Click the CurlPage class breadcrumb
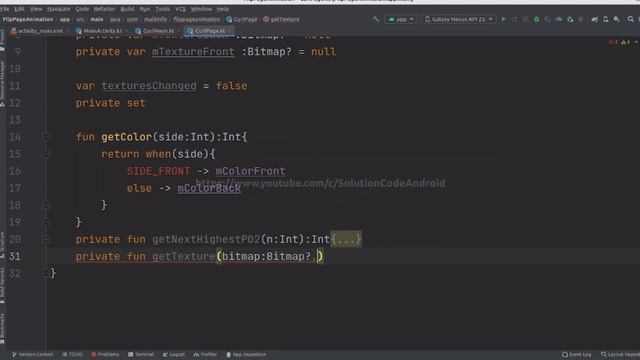The width and height of the screenshot is (640, 360). (x=242, y=19)
